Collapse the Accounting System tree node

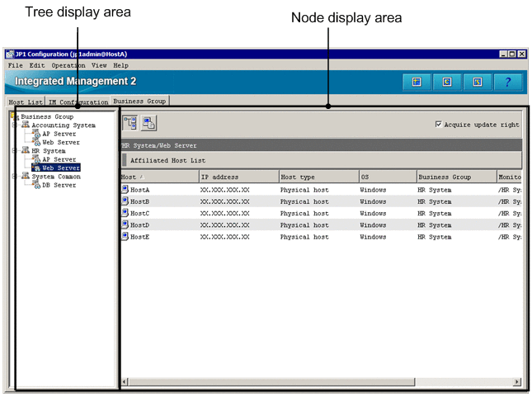15,125
